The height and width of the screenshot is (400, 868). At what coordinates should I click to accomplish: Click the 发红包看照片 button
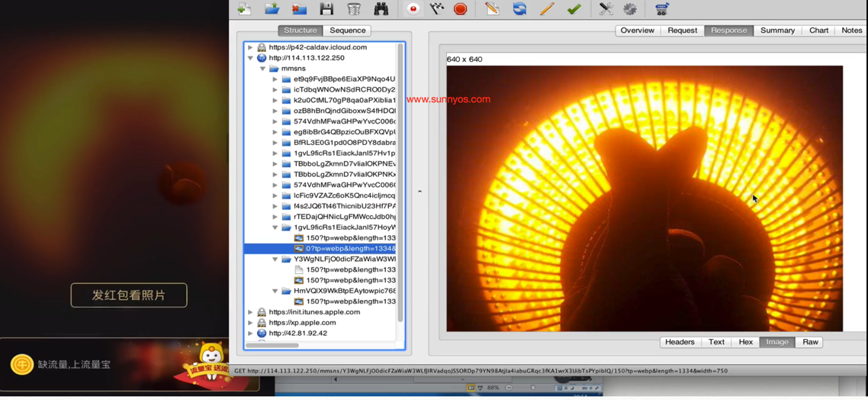(129, 295)
